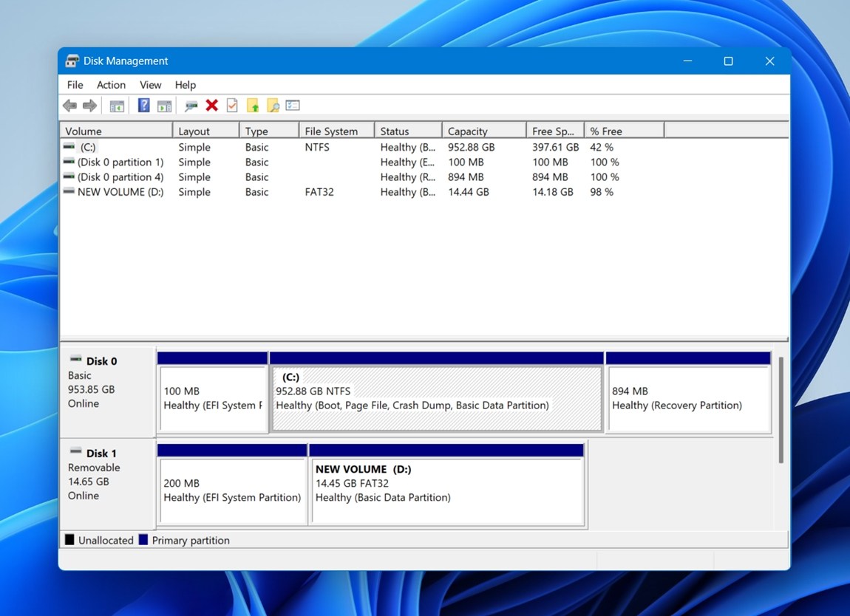This screenshot has height=616, width=850.
Task: Click the Properties checkmark page icon
Action: (232, 105)
